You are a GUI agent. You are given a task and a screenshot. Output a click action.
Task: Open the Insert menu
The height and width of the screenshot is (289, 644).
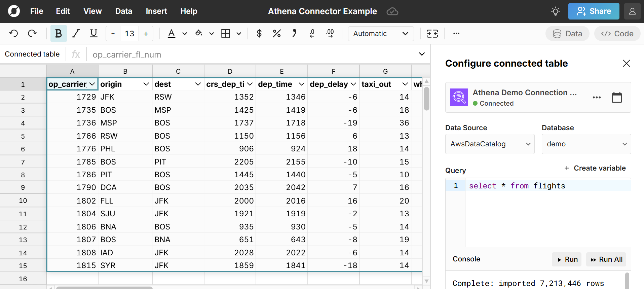point(156,11)
